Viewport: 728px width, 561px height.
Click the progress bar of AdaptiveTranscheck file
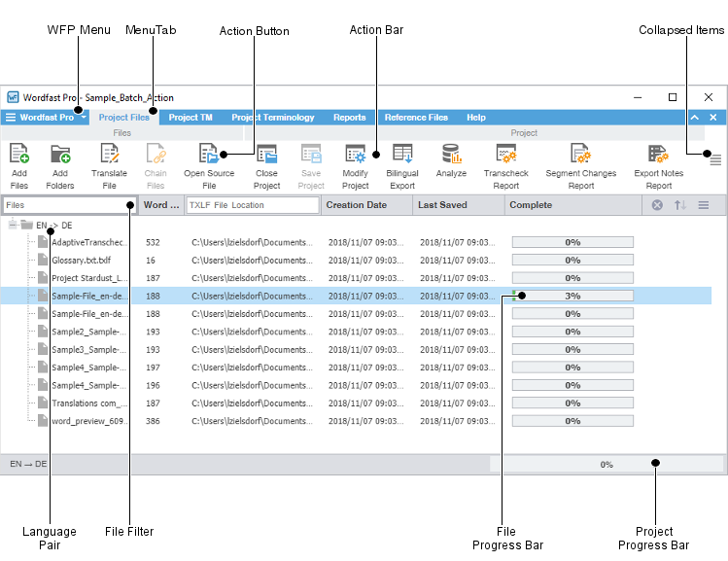pos(572,242)
